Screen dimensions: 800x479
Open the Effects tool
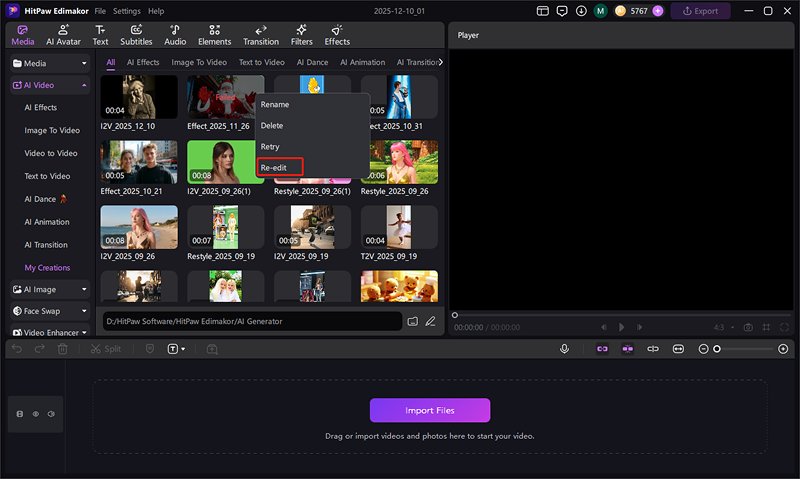337,35
